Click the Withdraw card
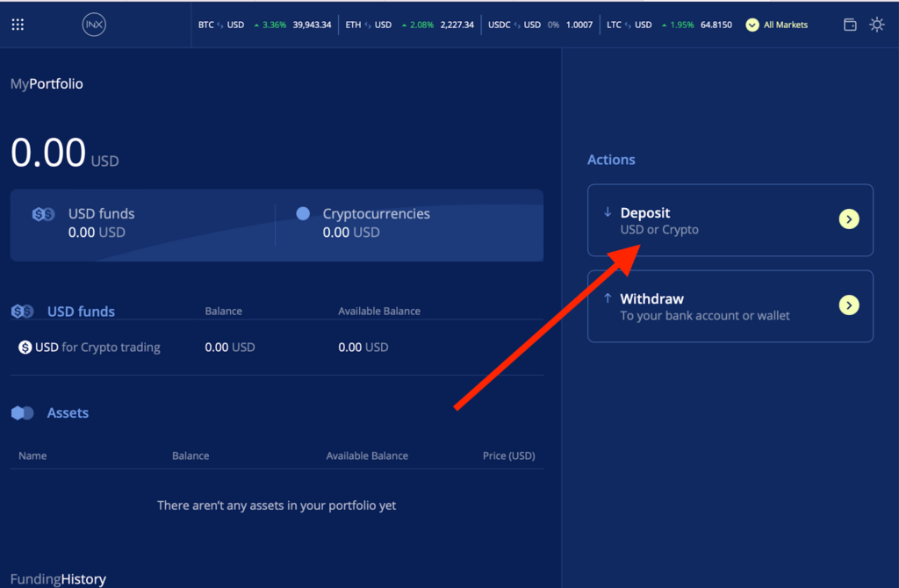Screen dimensions: 899x588 click(730, 306)
